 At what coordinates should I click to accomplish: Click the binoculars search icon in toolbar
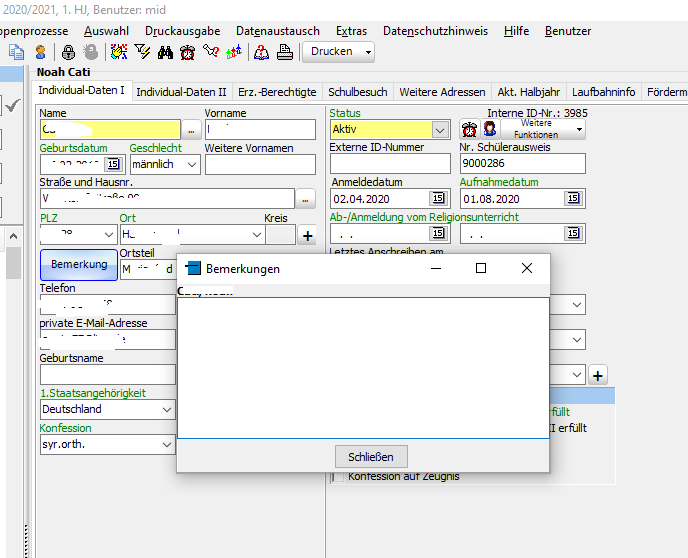(166, 52)
